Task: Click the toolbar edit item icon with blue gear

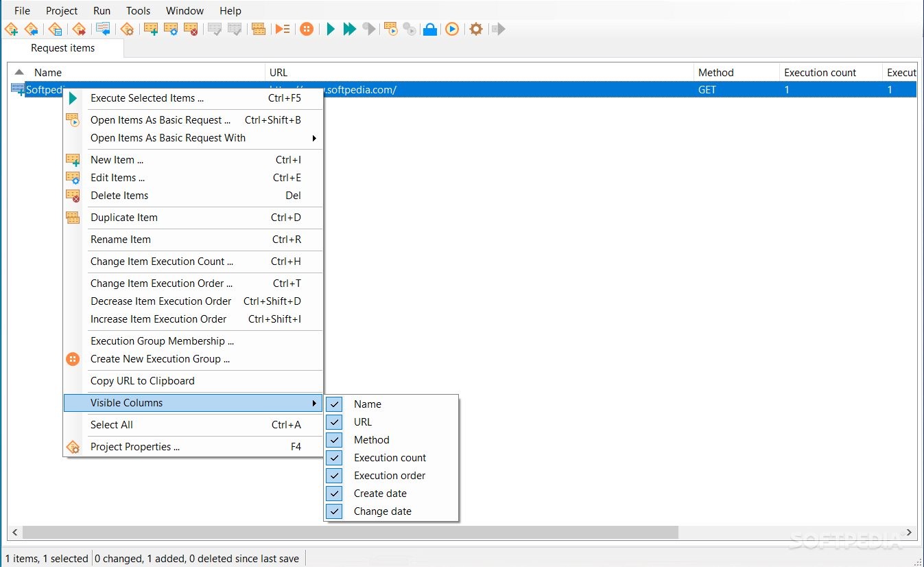Action: [x=171, y=29]
